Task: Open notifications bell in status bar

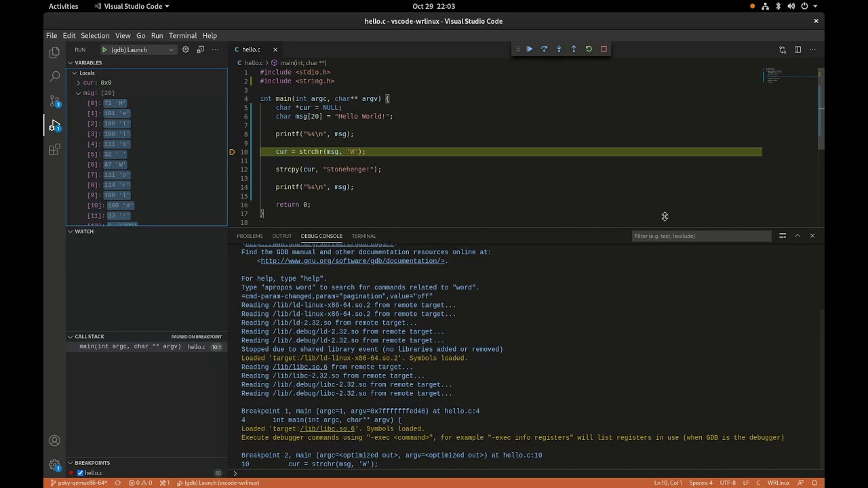Action: [814, 483]
